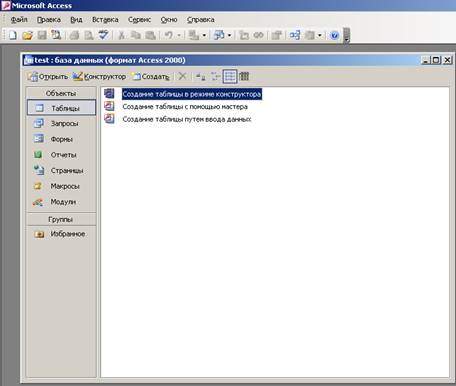Click the blue Help question mark icon
Screen dimensions: 456x386
pyautogui.click(x=334, y=35)
